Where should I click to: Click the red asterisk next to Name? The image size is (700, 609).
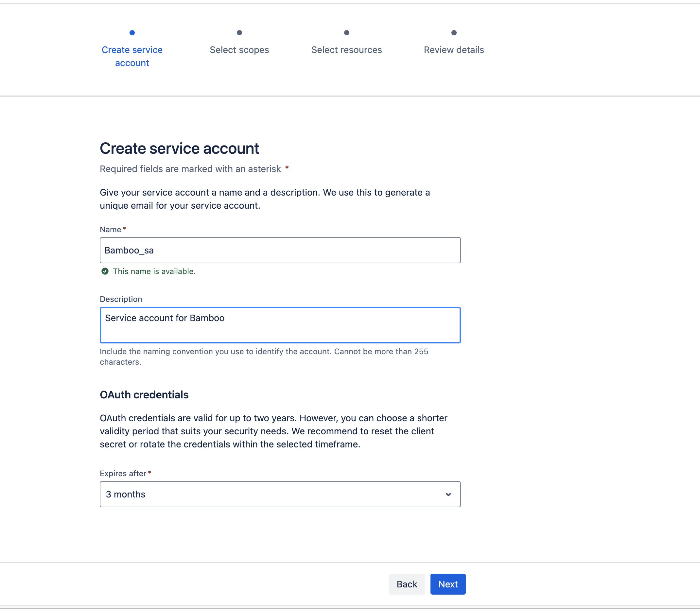[124, 229]
